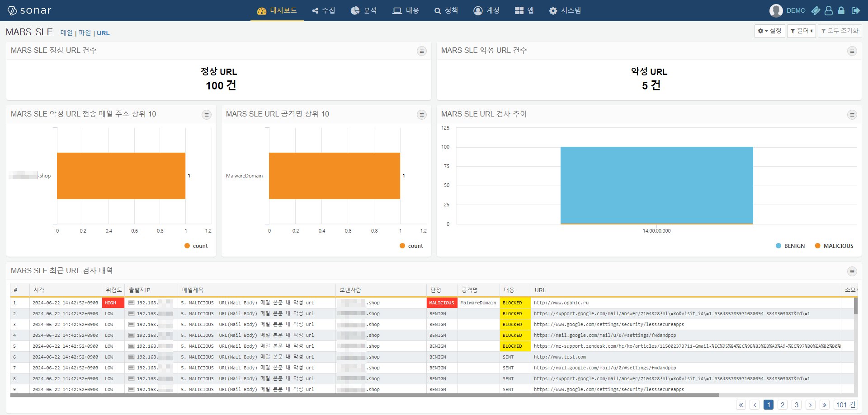The image size is (868, 415).
Task: Switch to the 파일 tab link
Action: click(x=85, y=33)
